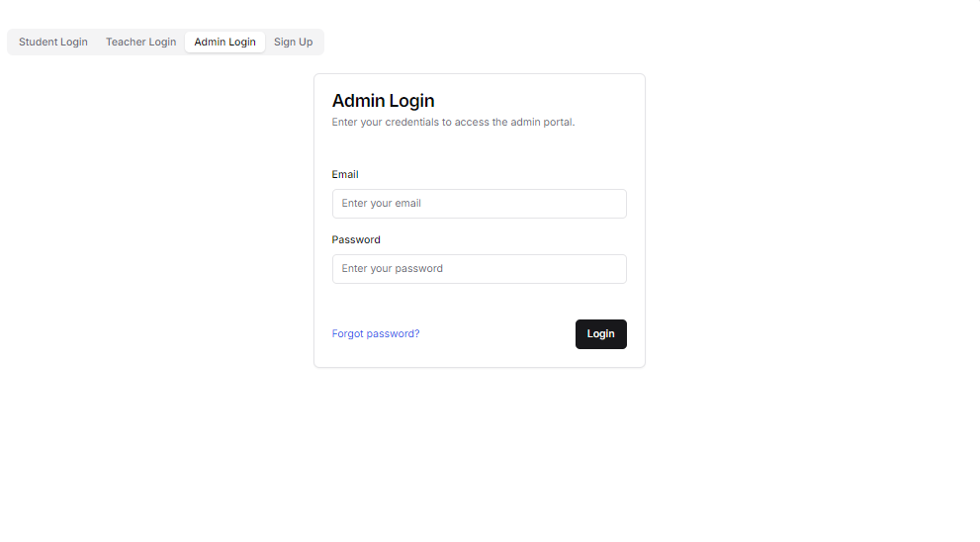Viewport: 980px width, 542px height.
Task: Click the black Login button
Action: pyautogui.click(x=600, y=334)
